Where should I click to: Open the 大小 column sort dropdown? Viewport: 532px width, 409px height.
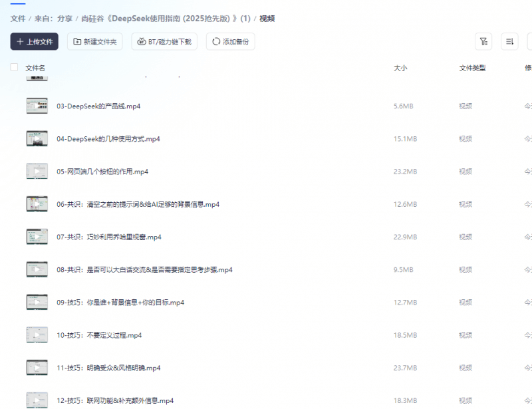pyautogui.click(x=401, y=67)
